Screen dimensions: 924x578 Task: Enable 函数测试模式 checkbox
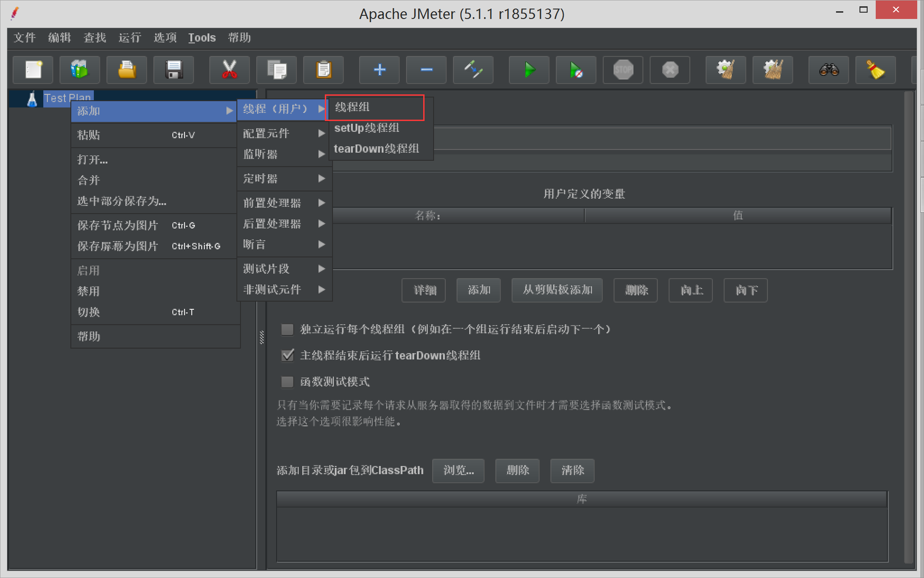pyautogui.click(x=287, y=382)
